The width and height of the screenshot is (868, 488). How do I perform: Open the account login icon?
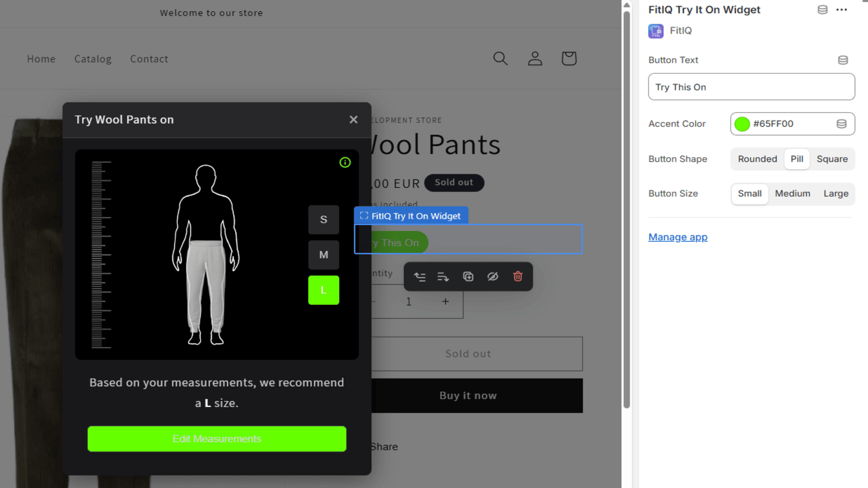tap(535, 59)
